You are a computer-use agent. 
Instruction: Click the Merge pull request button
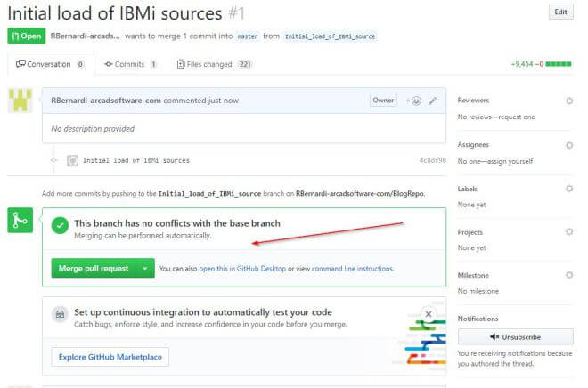pos(93,268)
